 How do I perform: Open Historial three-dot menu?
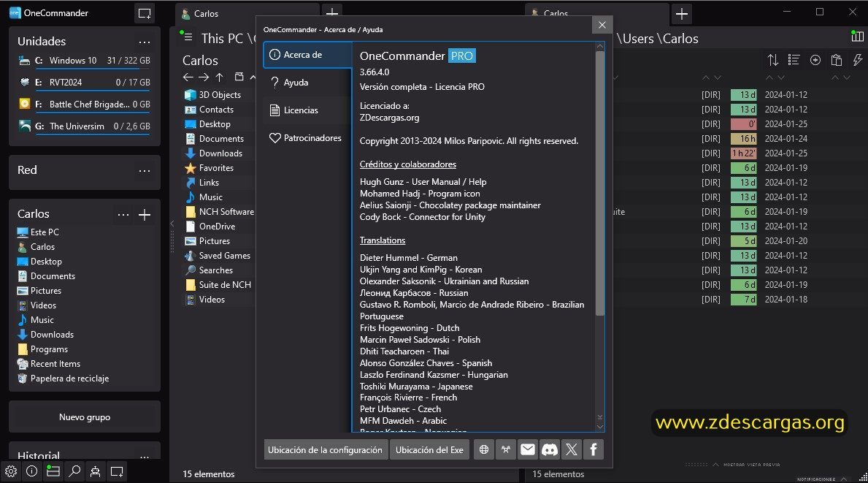tap(145, 457)
